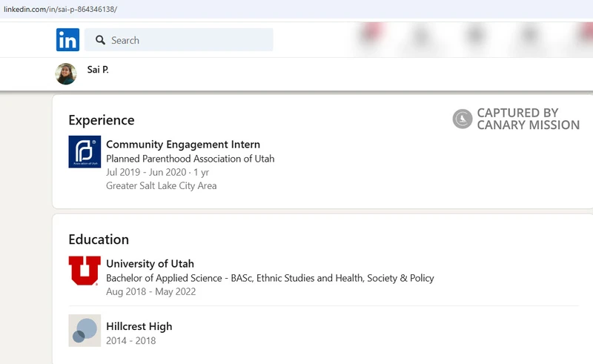The height and width of the screenshot is (364, 593).
Task: Open Community Engagement Intern entry
Action: 183,144
